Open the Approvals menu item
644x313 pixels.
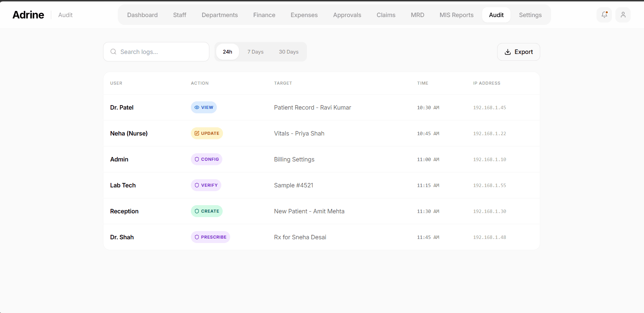pos(347,15)
